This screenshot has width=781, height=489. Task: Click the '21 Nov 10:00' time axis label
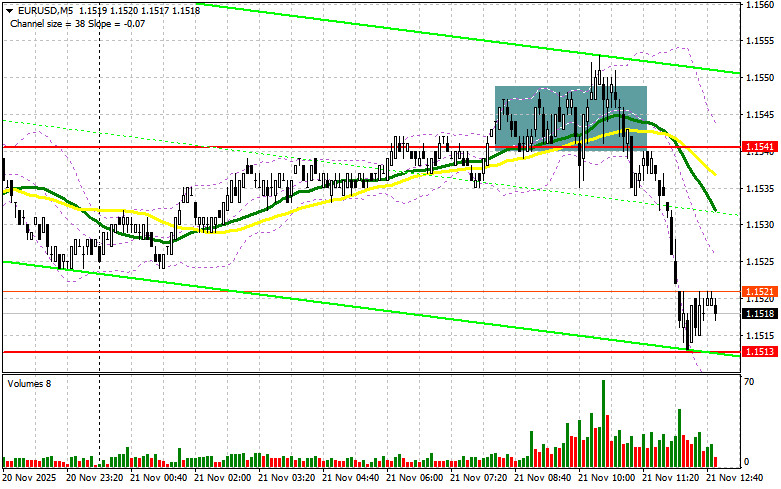point(607,478)
